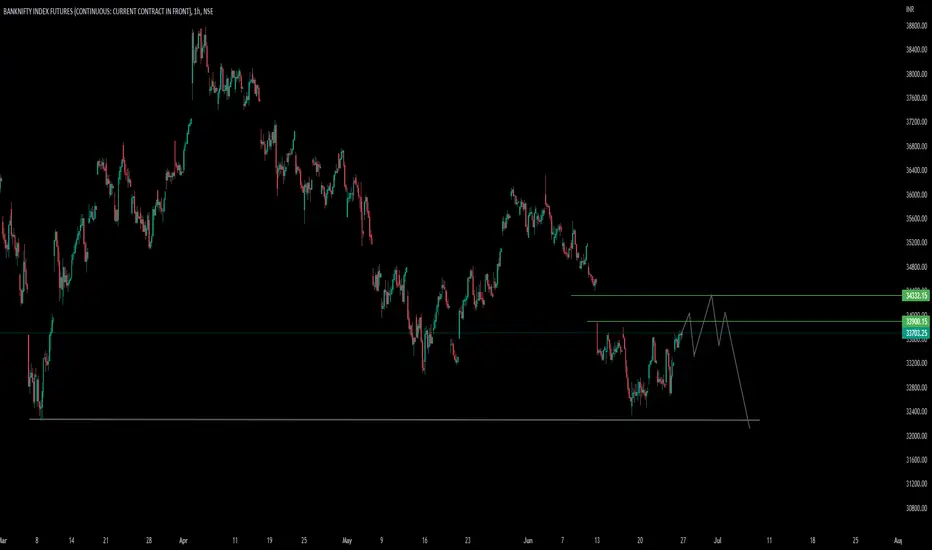Click the 23 date label on time axis
This screenshot has width=932, height=550.
pyautogui.click(x=468, y=540)
